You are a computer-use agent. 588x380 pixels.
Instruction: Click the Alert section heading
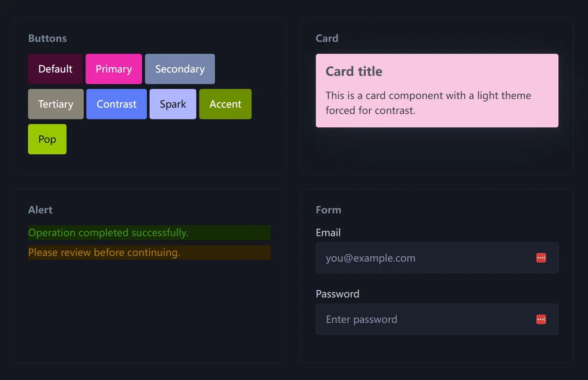coord(40,210)
